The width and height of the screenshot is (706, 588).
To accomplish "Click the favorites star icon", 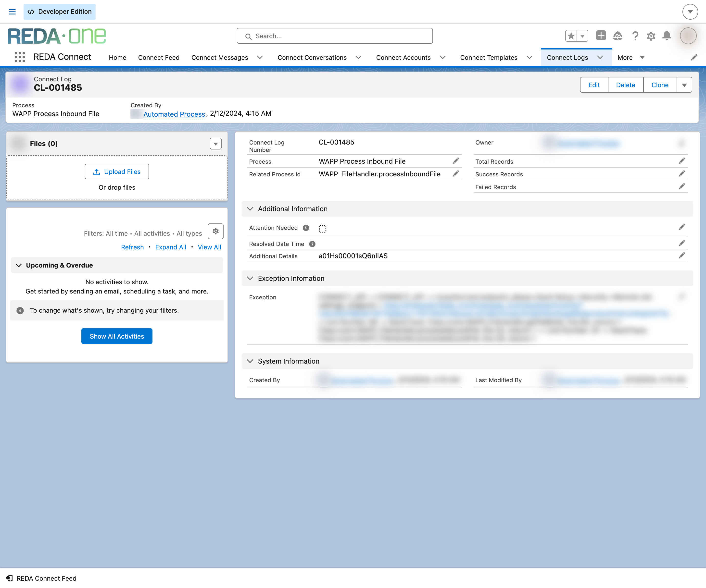I will (x=571, y=36).
